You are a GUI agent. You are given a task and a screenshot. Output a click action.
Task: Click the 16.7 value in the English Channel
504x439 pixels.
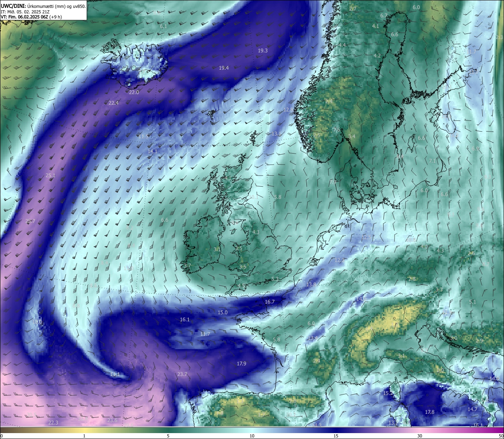coord(269,302)
